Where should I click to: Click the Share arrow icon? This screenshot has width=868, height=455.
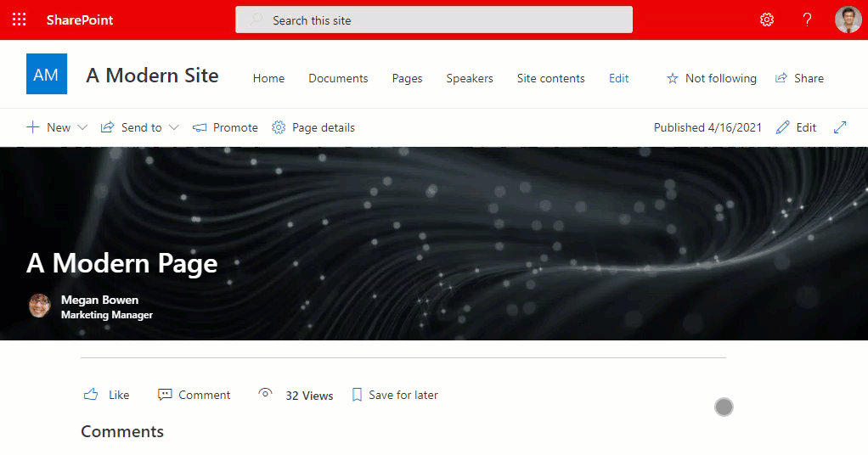point(781,78)
